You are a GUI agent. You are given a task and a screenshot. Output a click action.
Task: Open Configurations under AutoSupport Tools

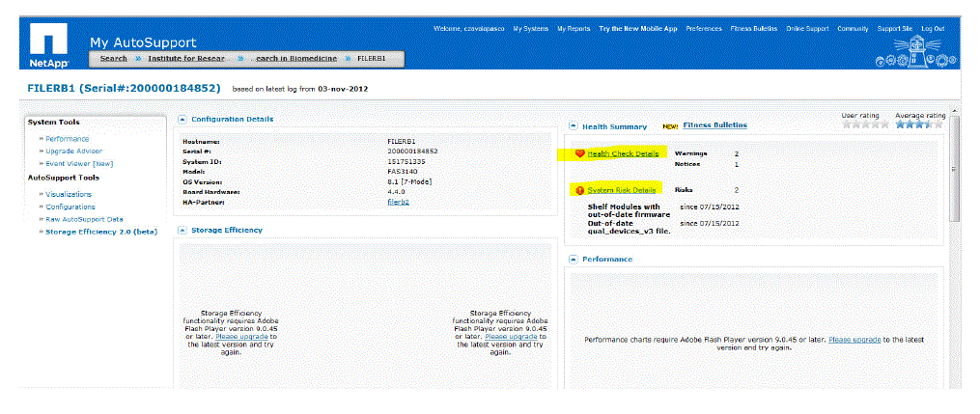tap(70, 207)
